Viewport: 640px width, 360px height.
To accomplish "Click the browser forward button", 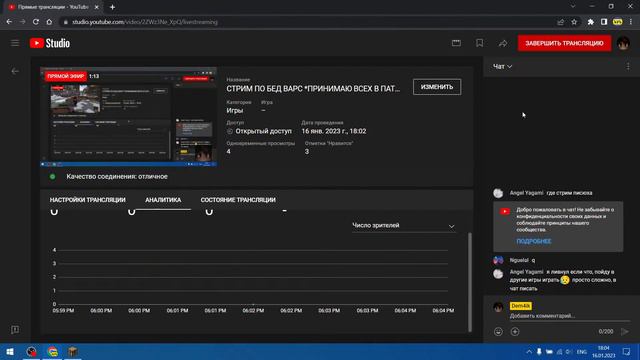I will (22, 22).
